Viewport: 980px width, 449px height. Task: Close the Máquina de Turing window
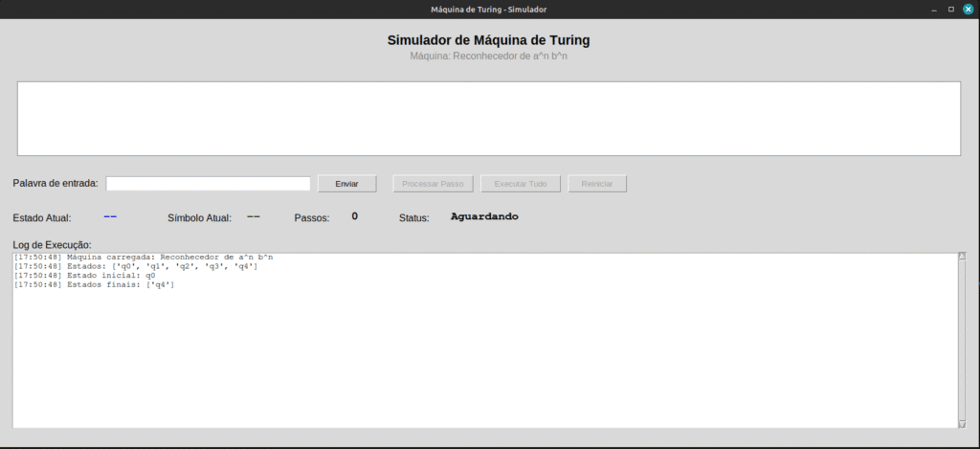click(968, 9)
